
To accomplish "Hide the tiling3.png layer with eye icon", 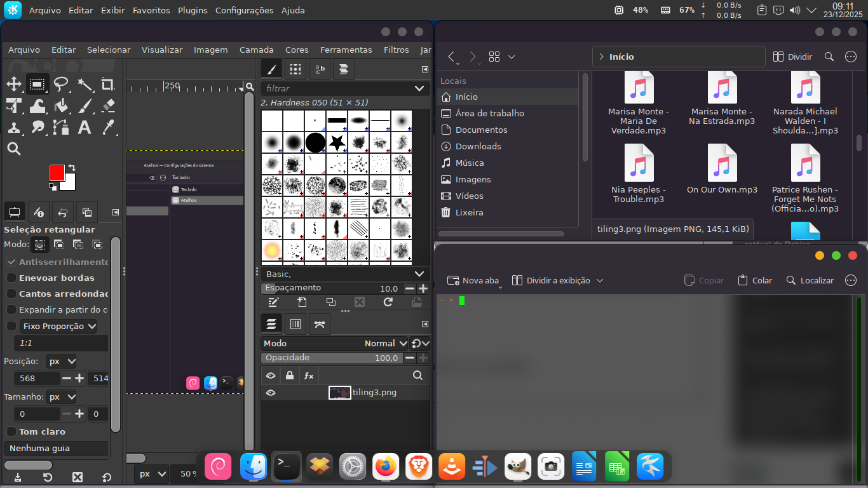I will [271, 393].
